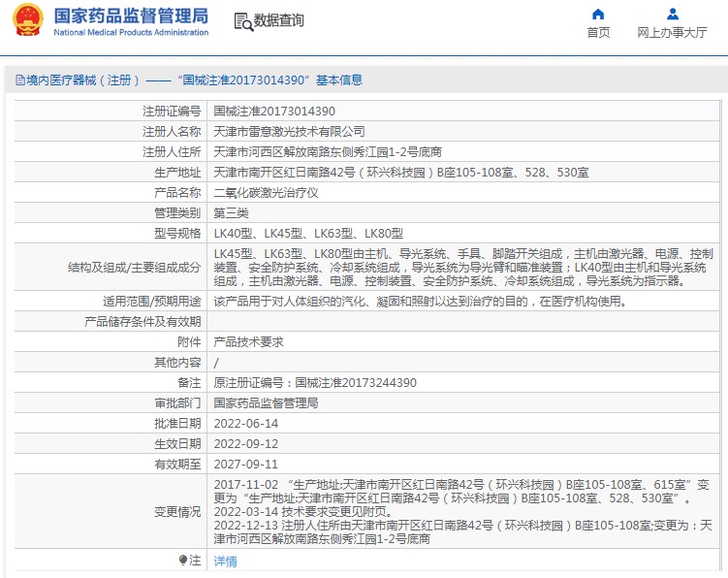Click the 网上办事大厅 user icon
This screenshot has height=578, width=728.
point(673,15)
